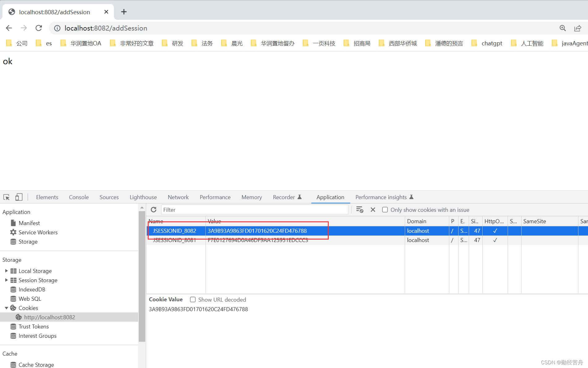Expand the Local Storage tree node

[6, 271]
